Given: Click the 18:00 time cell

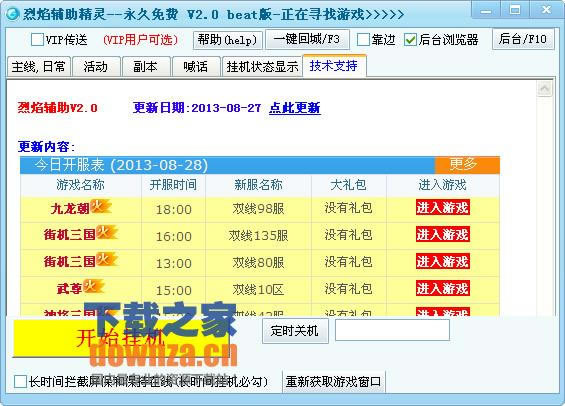Looking at the screenshot, I should [173, 209].
